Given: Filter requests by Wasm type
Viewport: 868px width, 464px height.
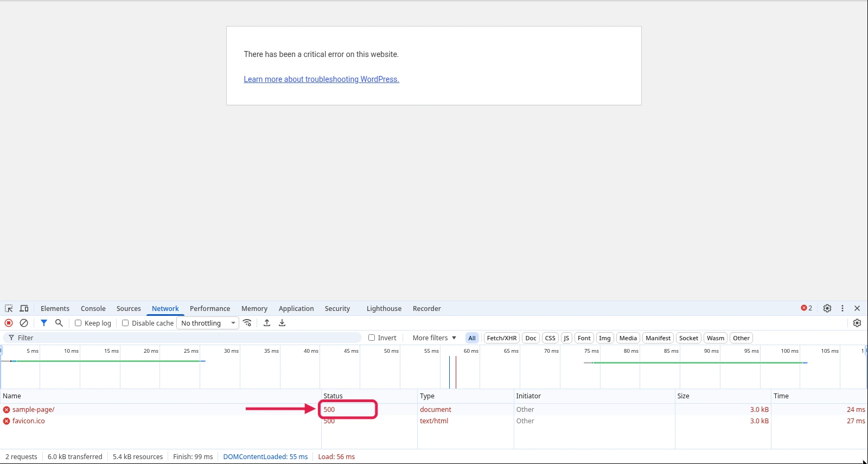Looking at the screenshot, I should (716, 338).
